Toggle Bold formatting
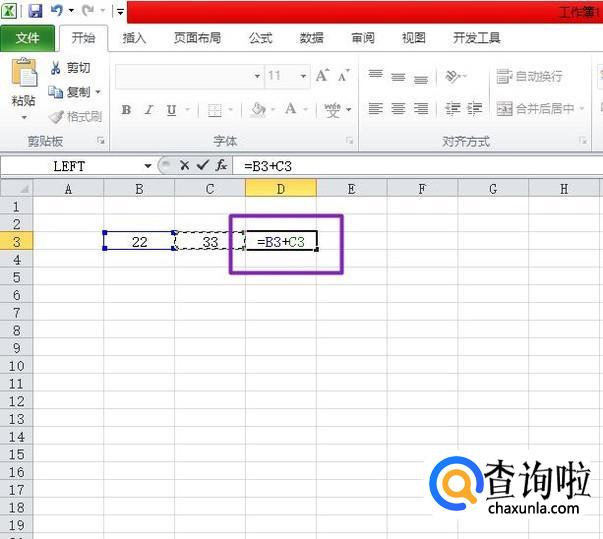 (x=126, y=110)
